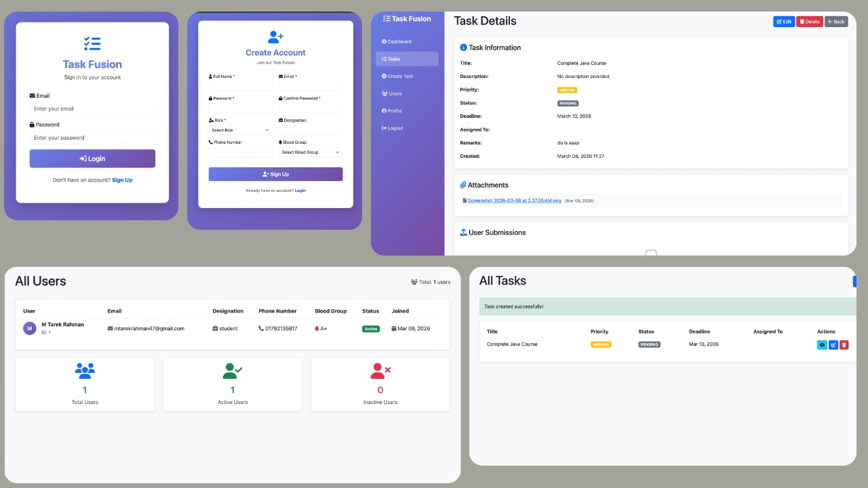The width and height of the screenshot is (868, 488).
Task: Click the PENDING status badge in Task Information
Action: tap(567, 103)
